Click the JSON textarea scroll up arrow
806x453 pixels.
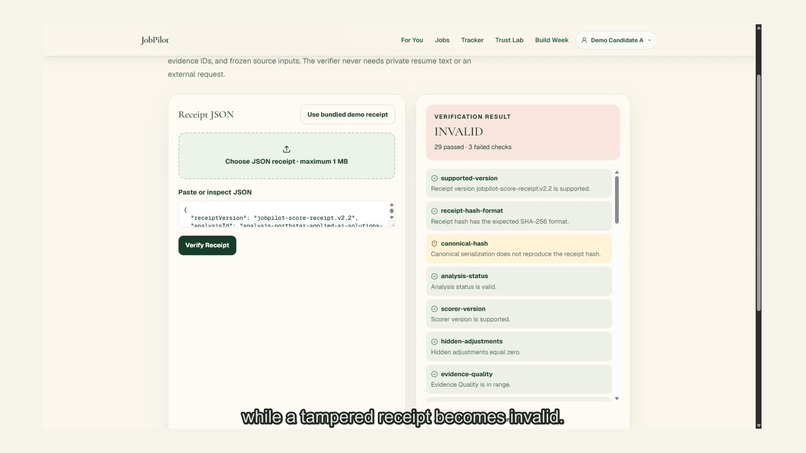(392, 205)
